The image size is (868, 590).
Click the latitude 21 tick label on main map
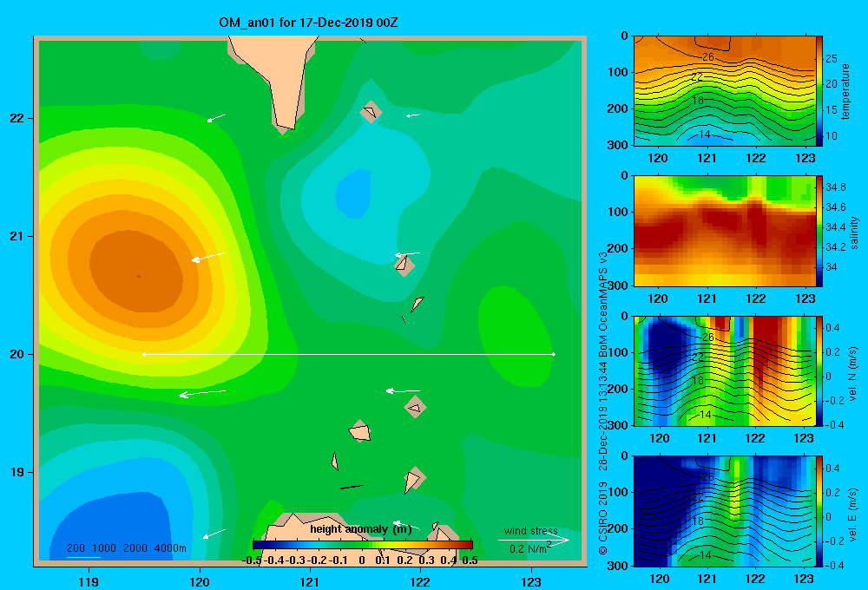17,236
